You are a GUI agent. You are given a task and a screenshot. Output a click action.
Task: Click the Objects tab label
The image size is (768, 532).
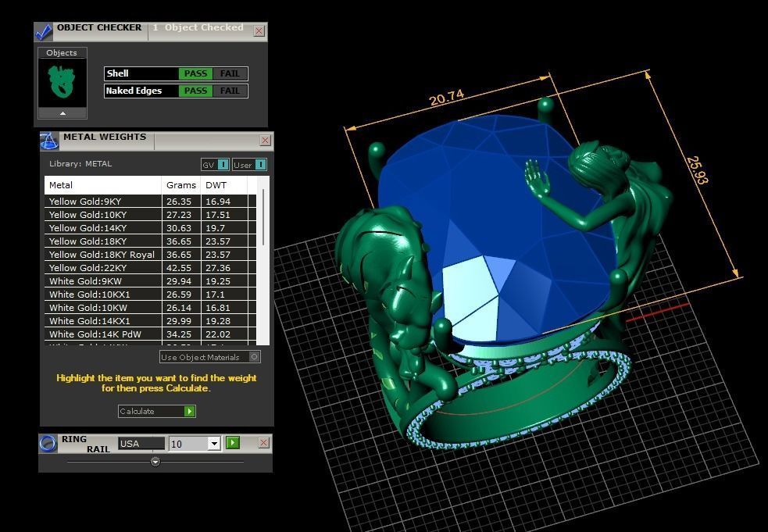[x=62, y=52]
